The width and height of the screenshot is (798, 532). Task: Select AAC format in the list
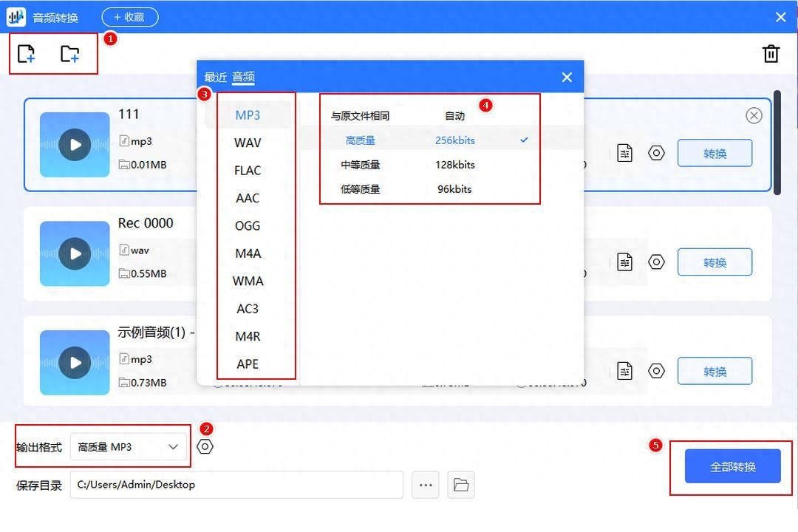pyautogui.click(x=248, y=197)
